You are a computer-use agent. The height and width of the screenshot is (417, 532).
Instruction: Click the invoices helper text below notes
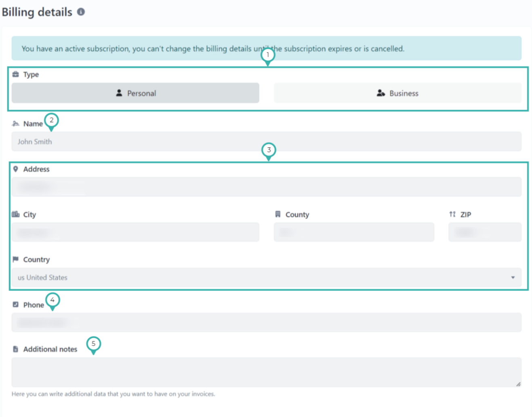click(113, 394)
